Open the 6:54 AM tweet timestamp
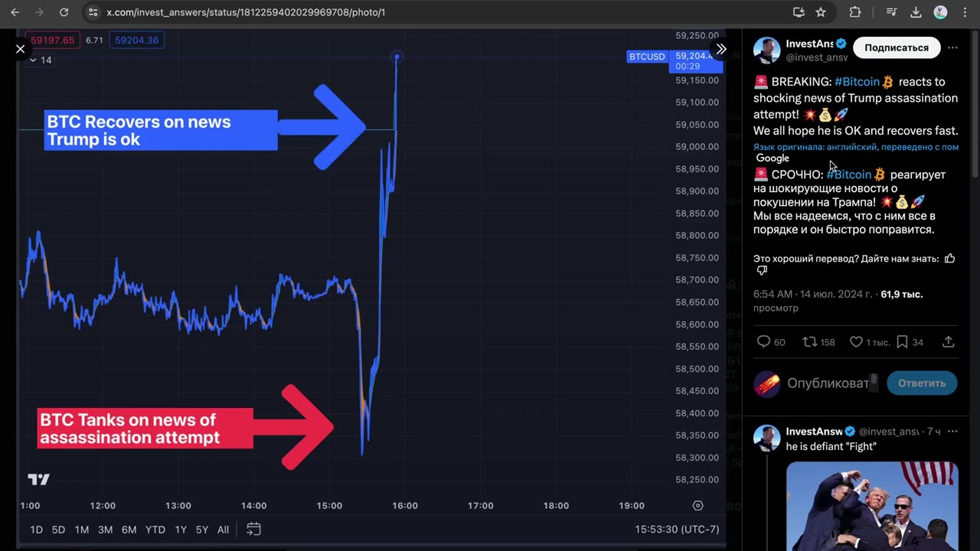 point(812,294)
